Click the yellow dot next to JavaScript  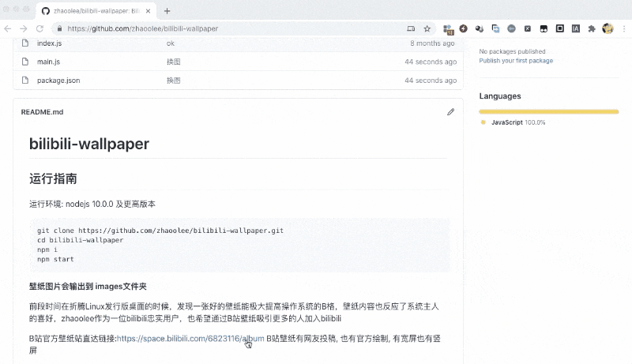click(x=483, y=122)
